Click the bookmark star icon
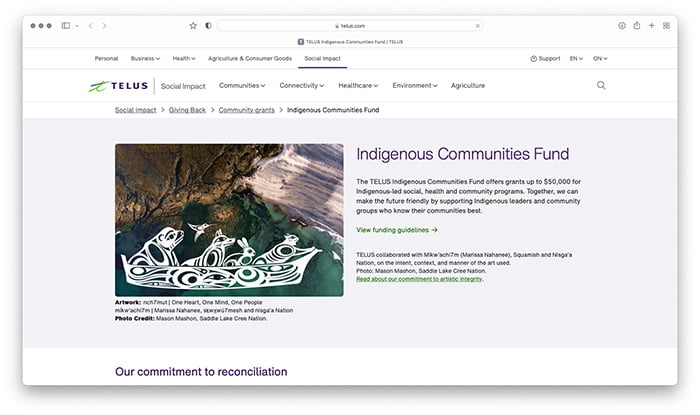 pyautogui.click(x=193, y=26)
